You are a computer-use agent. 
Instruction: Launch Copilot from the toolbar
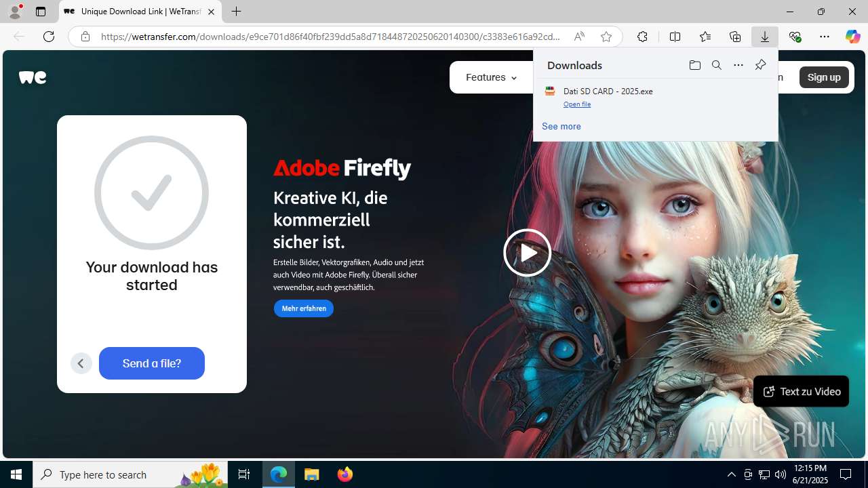pyautogui.click(x=852, y=37)
